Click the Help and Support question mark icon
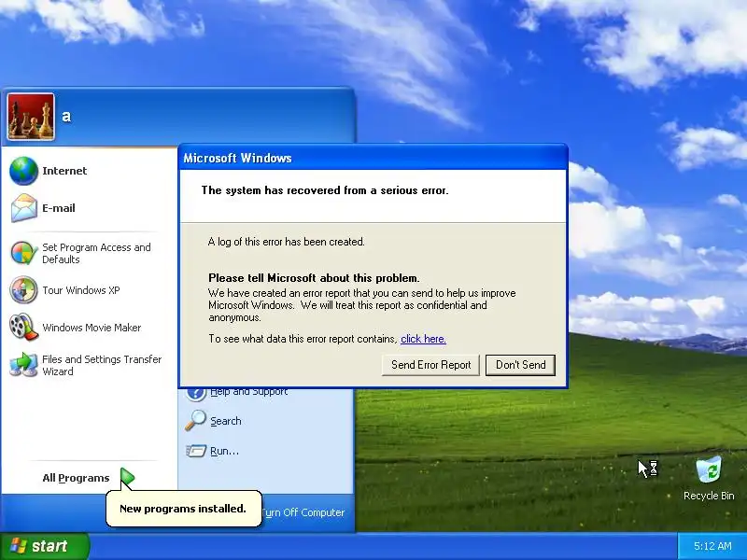 196,394
